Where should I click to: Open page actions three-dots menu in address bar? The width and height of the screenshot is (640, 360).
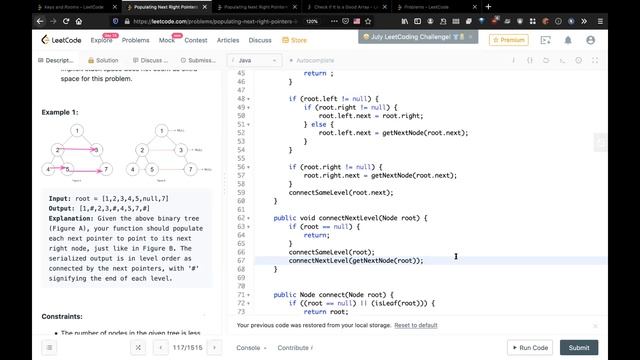pyautogui.click(x=334, y=21)
